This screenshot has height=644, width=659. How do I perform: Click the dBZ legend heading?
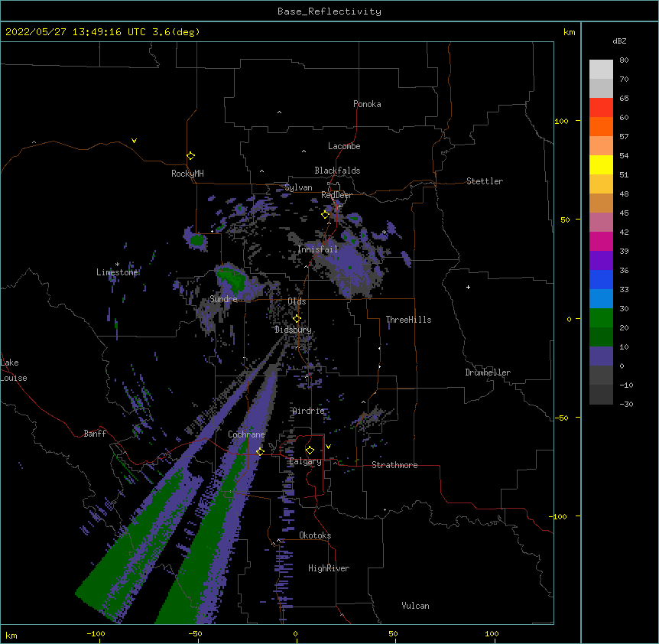(x=619, y=41)
